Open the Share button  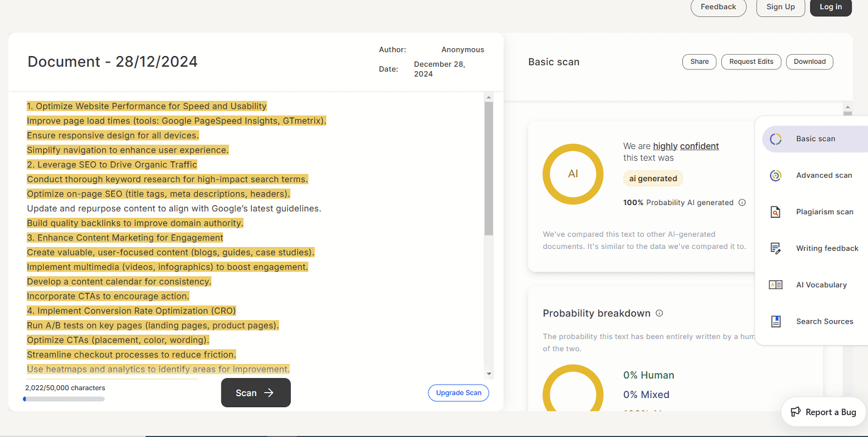coord(699,61)
